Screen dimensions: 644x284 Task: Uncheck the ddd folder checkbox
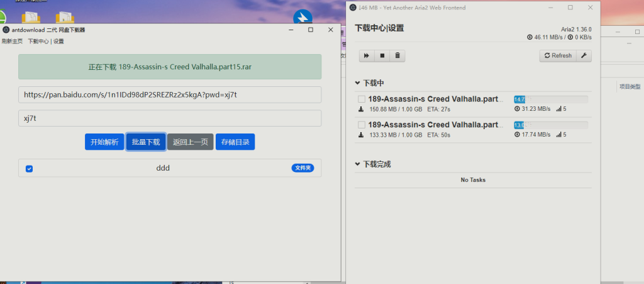[29, 169]
